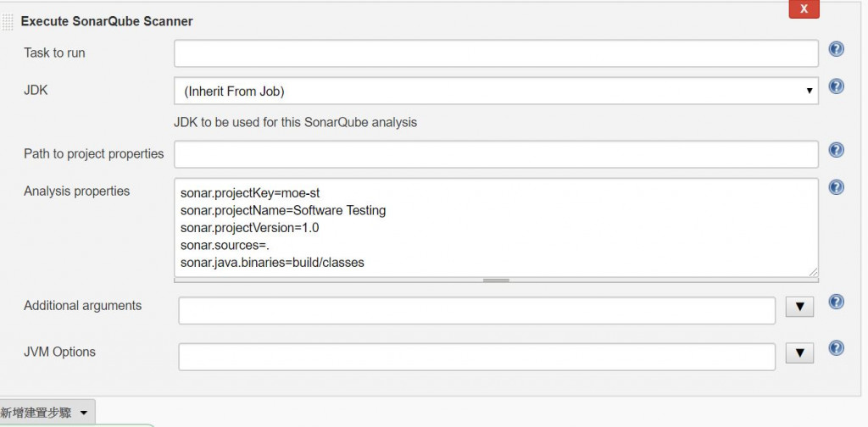Click the help icon for Task to run

[836, 49]
